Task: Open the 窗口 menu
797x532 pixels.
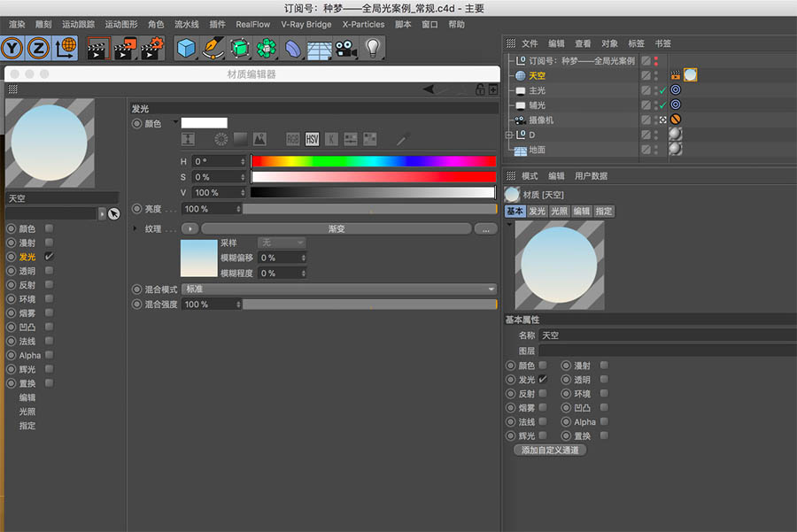Action: pos(430,24)
